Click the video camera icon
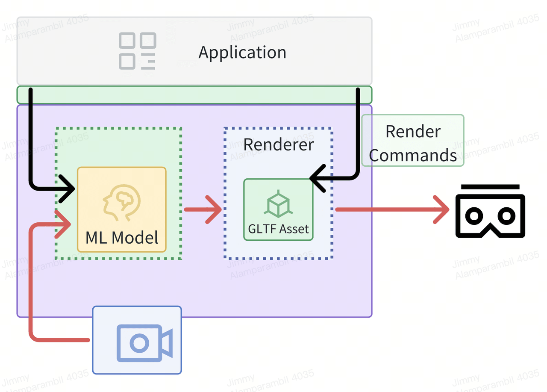Image resolution: width=547 pixels, height=392 pixels. click(x=145, y=343)
